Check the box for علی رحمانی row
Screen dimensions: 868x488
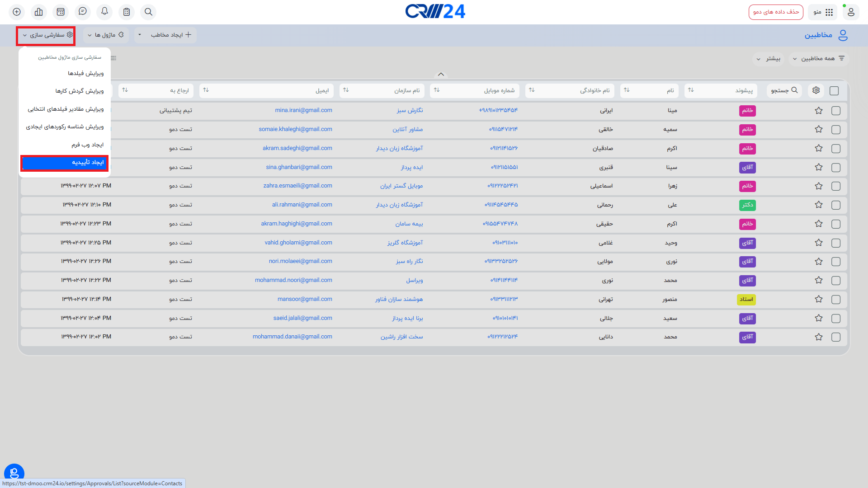836,205
